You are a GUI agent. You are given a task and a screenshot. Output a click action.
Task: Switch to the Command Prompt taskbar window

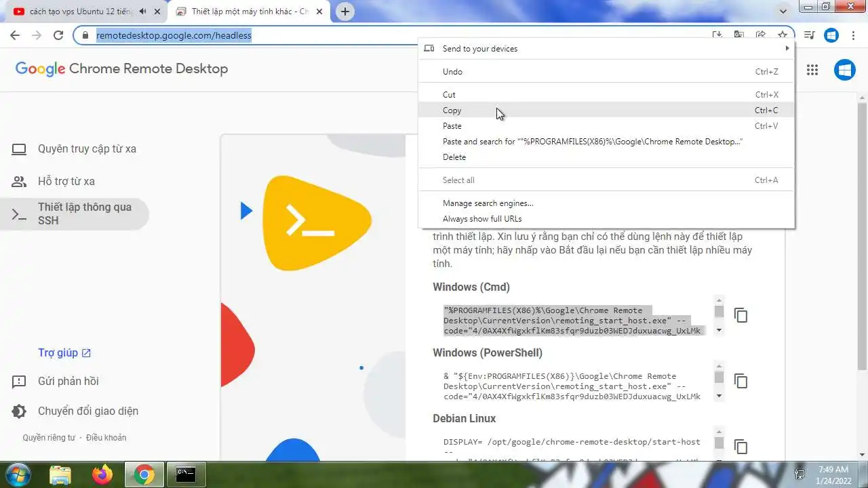click(x=186, y=474)
